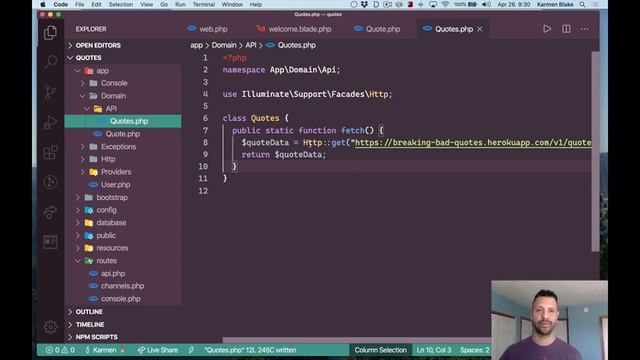The height and width of the screenshot is (360, 640).
Task: Open Go to Line via Ln 10, Col 3
Action: (x=433, y=350)
